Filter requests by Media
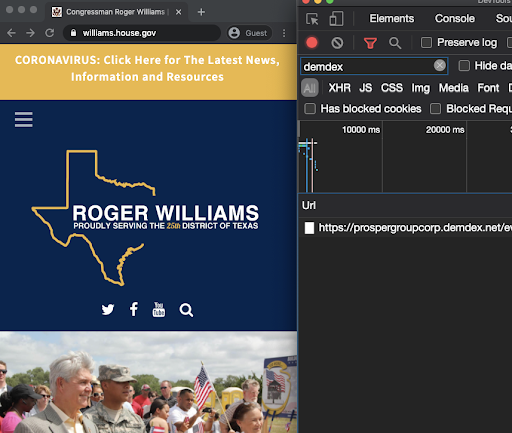Viewport: 512px width, 433px height. 453,88
